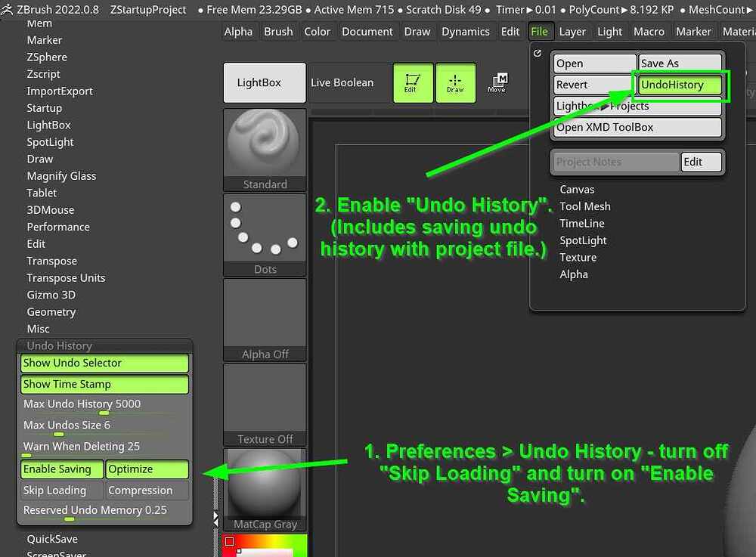Expand Texture section in File palette
This screenshot has width=756, height=557.
(578, 257)
